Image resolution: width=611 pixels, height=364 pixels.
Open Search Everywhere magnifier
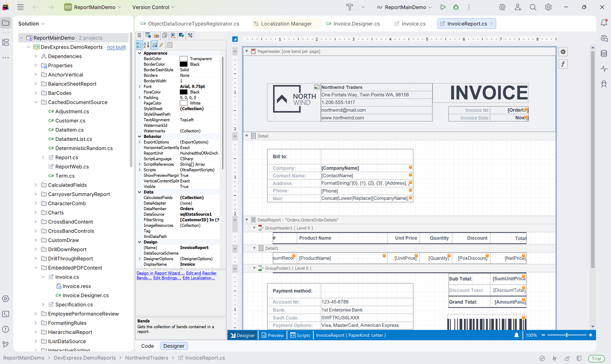pos(533,7)
